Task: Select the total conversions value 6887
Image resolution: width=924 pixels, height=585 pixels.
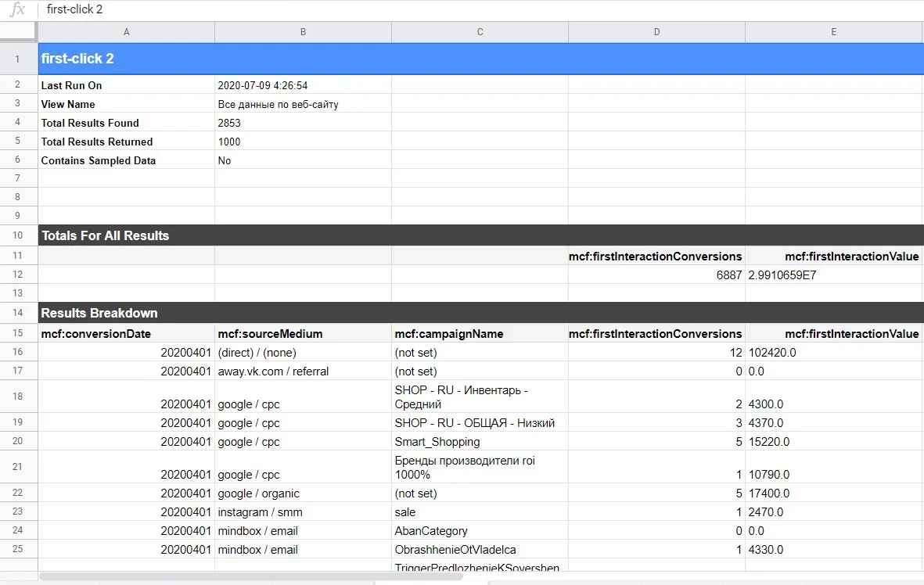Action: (x=656, y=275)
